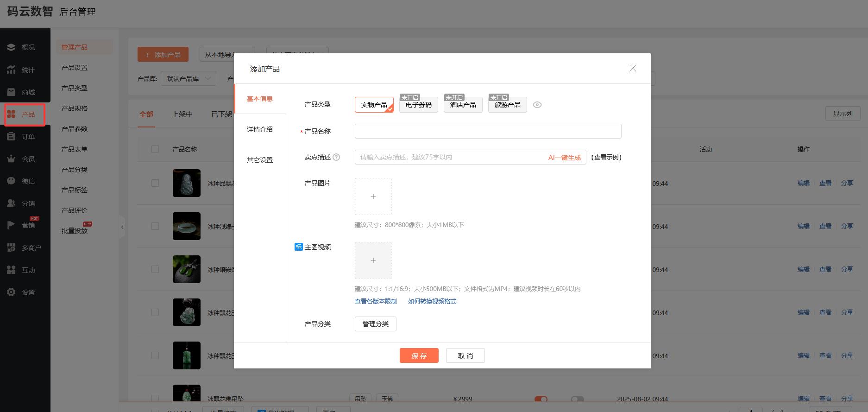Screen dimensions: 868x412
Task: Click the 产品名称 input field
Action: coord(488,131)
